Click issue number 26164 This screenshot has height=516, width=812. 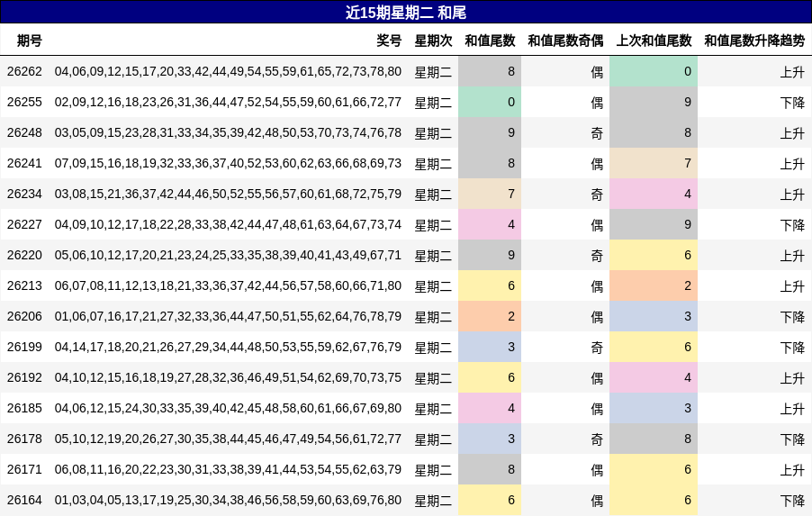[24, 500]
